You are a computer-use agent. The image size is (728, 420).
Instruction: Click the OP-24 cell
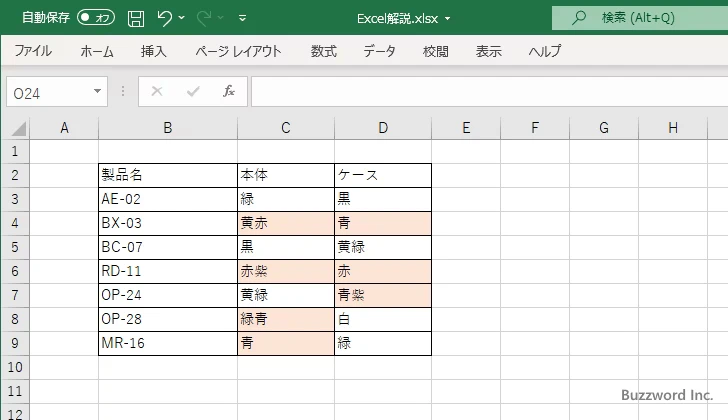(x=168, y=296)
